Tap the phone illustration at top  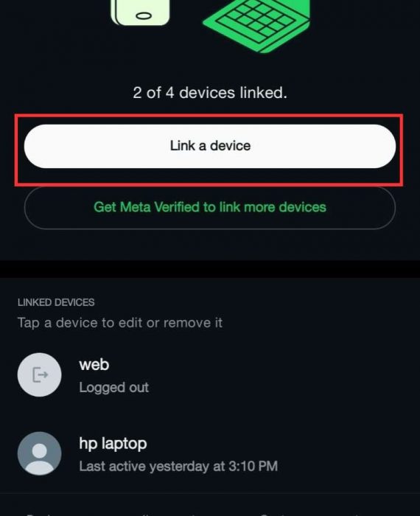(x=141, y=13)
